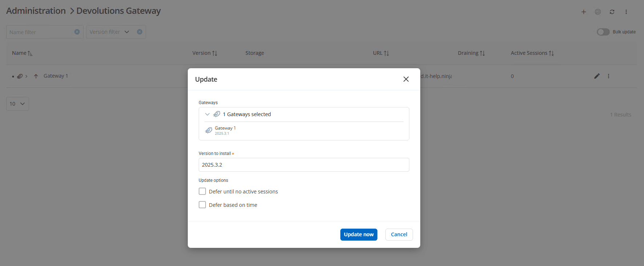Sort by Draining column
The height and width of the screenshot is (266, 644).
(471, 53)
